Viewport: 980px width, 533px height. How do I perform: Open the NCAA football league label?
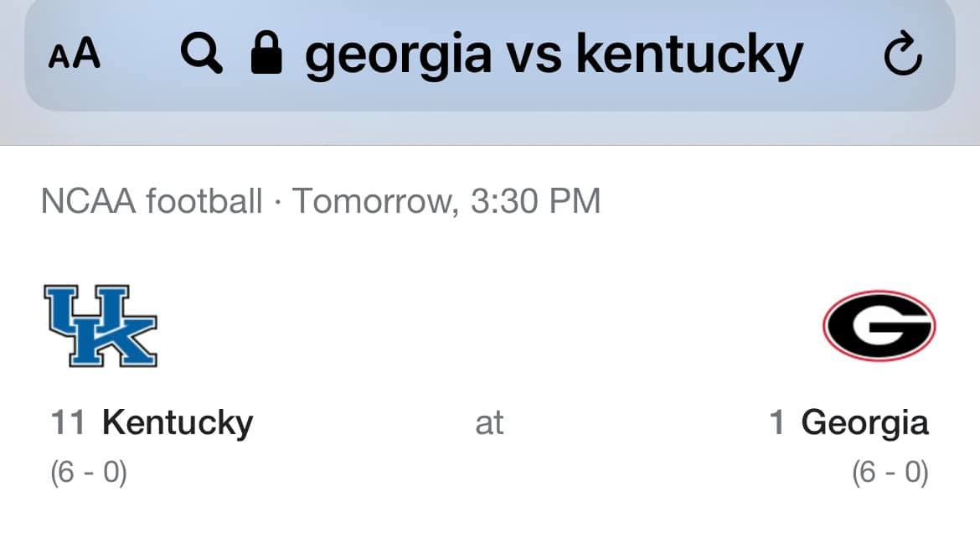pyautogui.click(x=152, y=201)
